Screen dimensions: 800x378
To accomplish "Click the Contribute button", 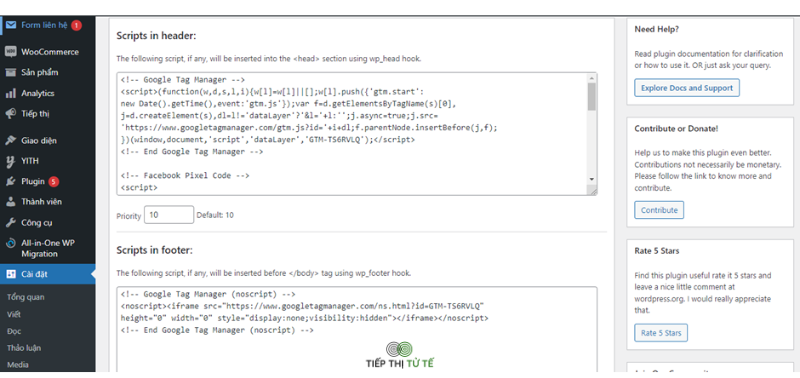I will 659,210.
